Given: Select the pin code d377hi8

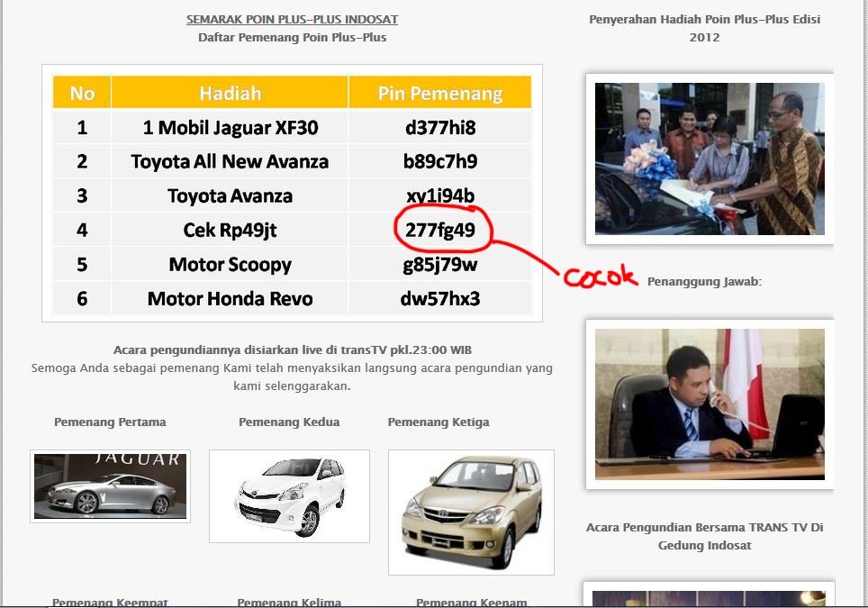Looking at the screenshot, I should 440,127.
